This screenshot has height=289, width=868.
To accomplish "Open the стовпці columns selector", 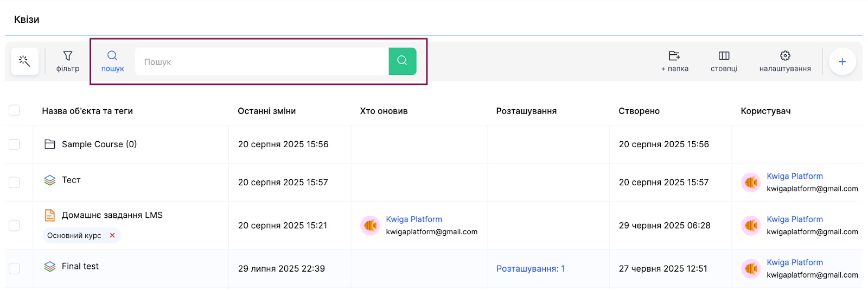I will 724,61.
